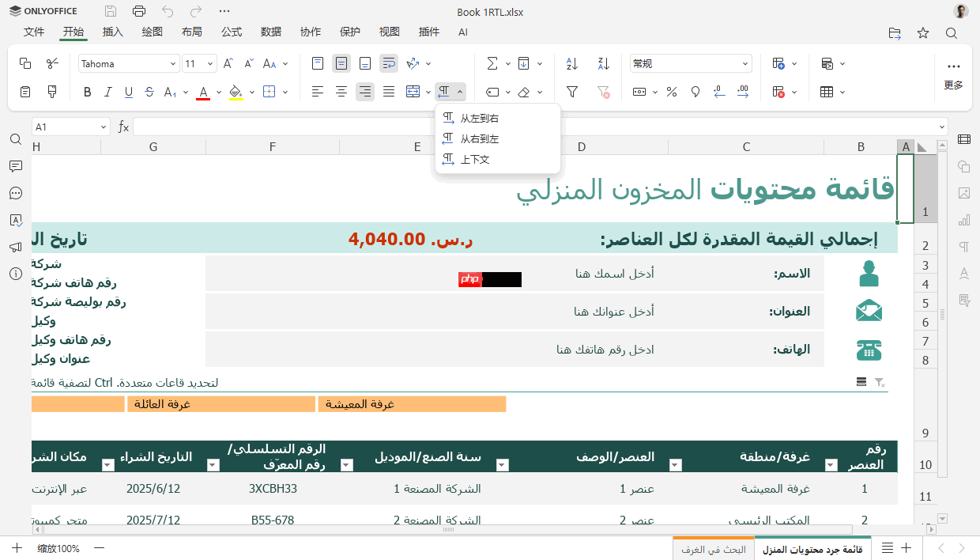Open the Comments panel on the left sidebar
This screenshot has width=980, height=560.
tap(16, 165)
